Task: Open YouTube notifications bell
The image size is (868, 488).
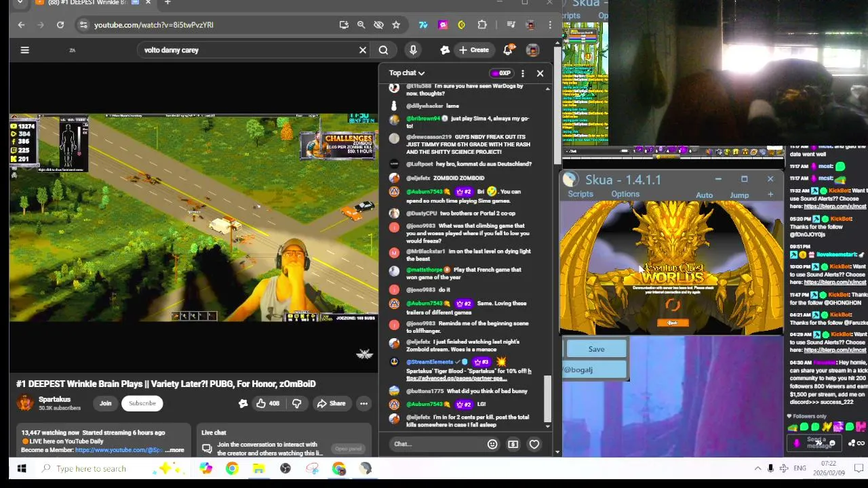Action: point(508,49)
